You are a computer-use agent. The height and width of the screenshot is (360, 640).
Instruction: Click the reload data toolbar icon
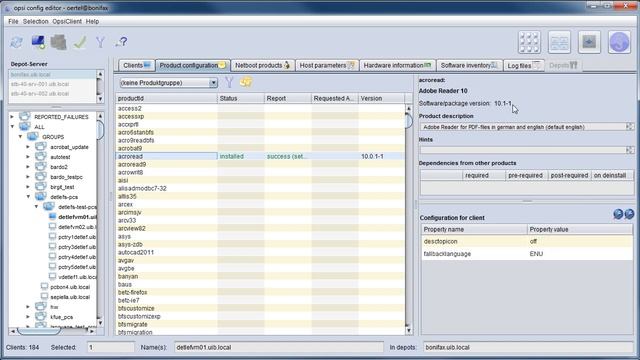(17, 42)
